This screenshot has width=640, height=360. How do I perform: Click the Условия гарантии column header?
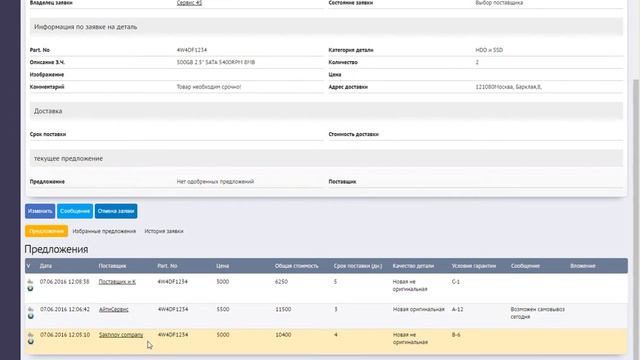pyautogui.click(x=474, y=266)
